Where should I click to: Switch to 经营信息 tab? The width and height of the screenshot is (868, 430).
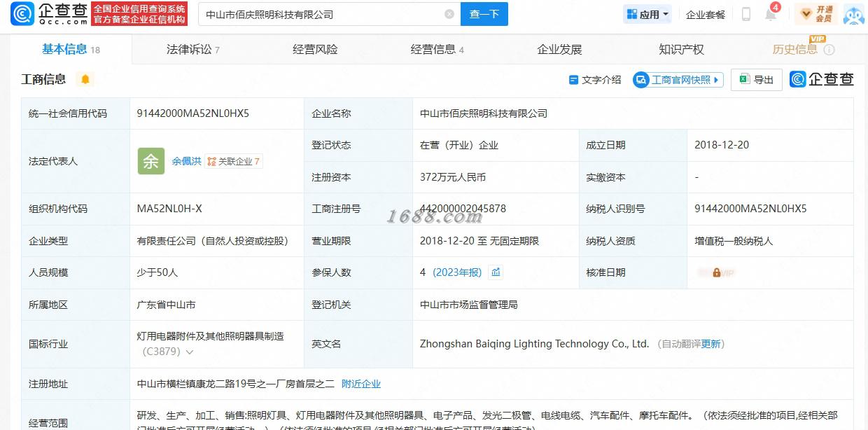click(437, 49)
